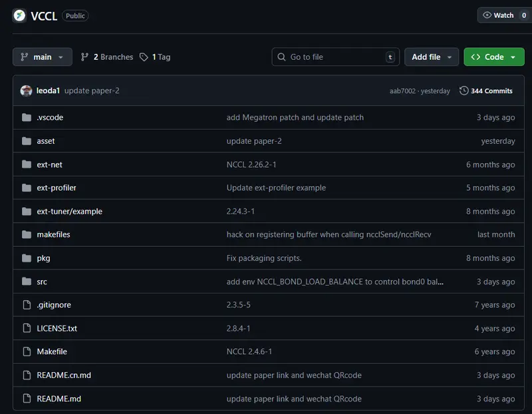Open the 'update paper-2' latest commit message

click(x=92, y=91)
